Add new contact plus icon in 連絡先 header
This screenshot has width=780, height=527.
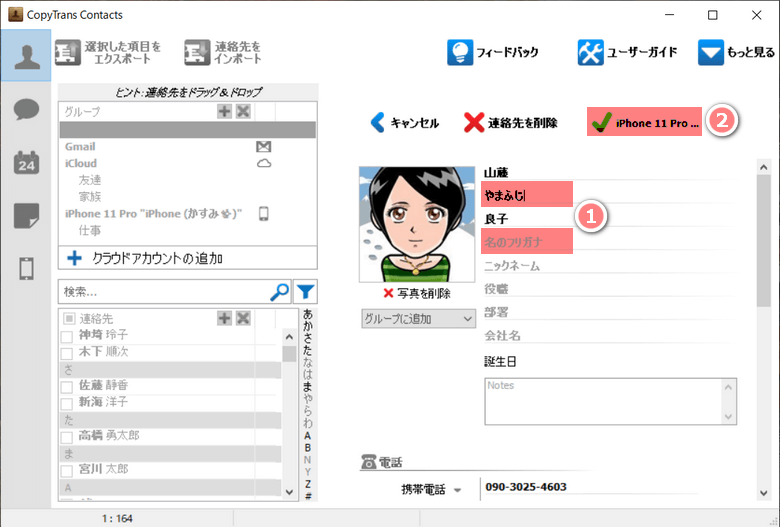(x=224, y=318)
